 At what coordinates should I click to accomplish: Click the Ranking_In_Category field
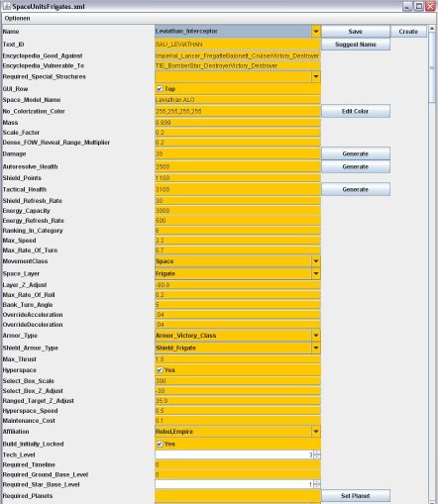tap(238, 231)
